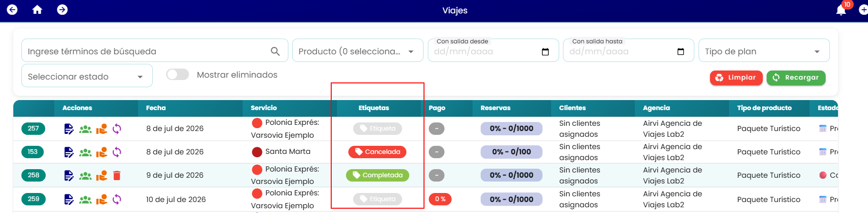Open calendar picker for Con salida desde
This screenshot has width=868, height=213.
pos(545,51)
